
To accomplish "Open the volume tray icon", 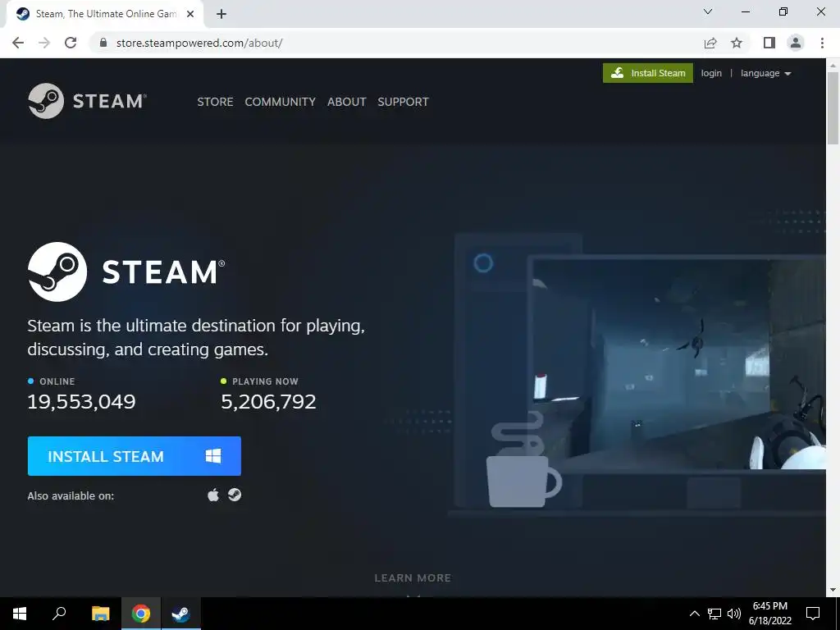I will [x=734, y=614].
